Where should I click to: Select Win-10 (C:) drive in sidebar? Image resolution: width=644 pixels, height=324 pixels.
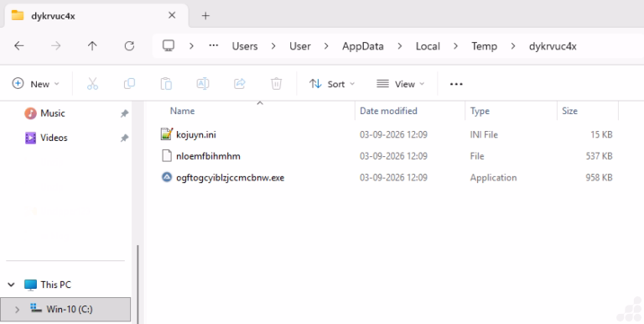point(70,309)
